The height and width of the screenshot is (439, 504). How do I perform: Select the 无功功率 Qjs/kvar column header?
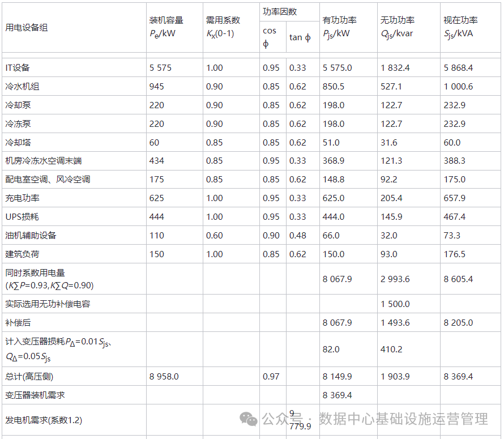coord(397,27)
